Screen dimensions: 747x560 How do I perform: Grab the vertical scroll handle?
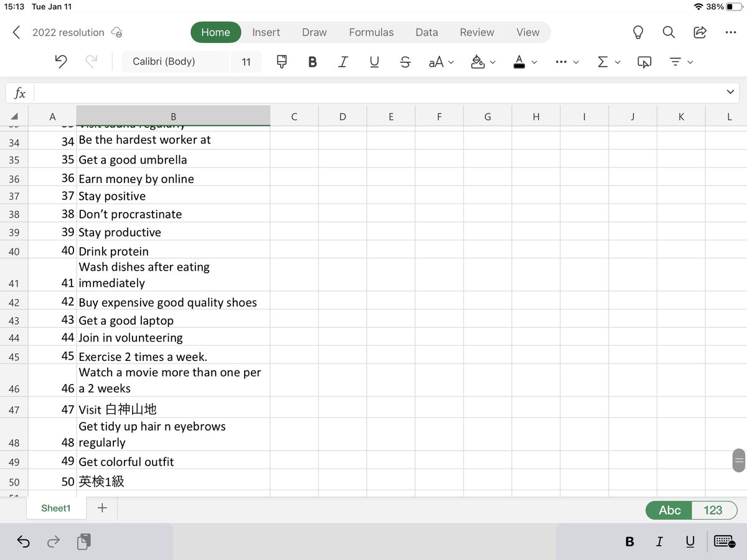pos(739,460)
